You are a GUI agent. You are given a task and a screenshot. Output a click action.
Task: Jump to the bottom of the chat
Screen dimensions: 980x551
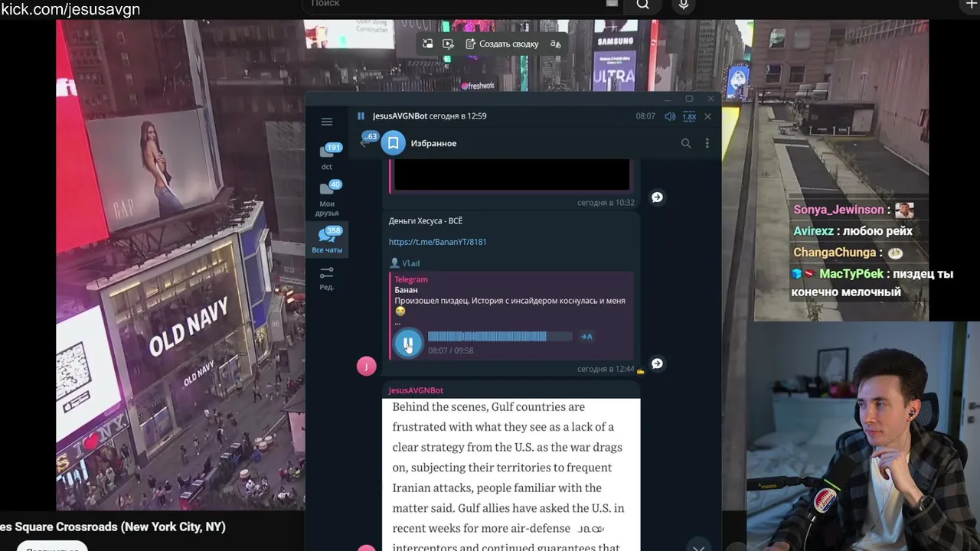click(698, 546)
